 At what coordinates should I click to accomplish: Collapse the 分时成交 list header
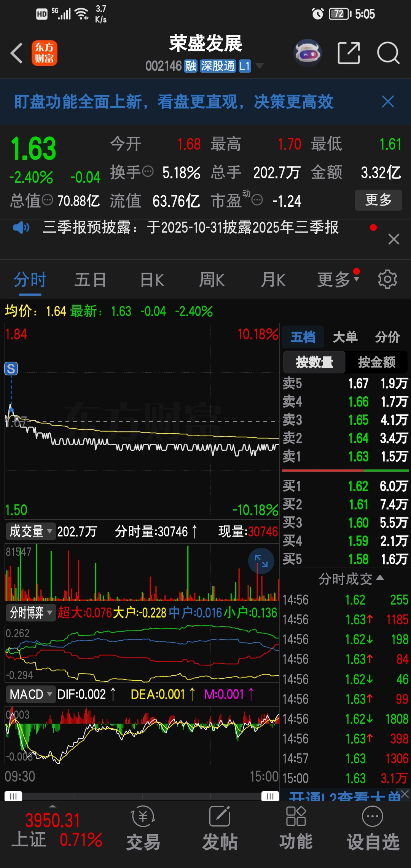coord(350,579)
